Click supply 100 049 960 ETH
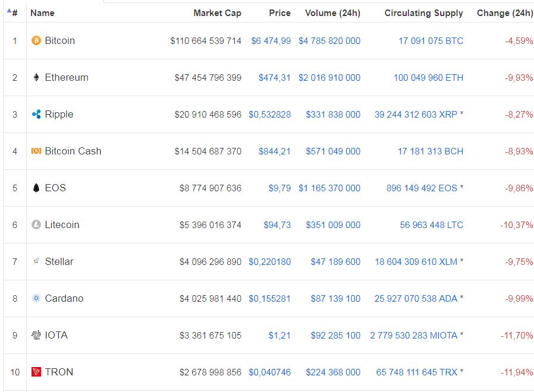This screenshot has height=392, width=534. tap(428, 78)
